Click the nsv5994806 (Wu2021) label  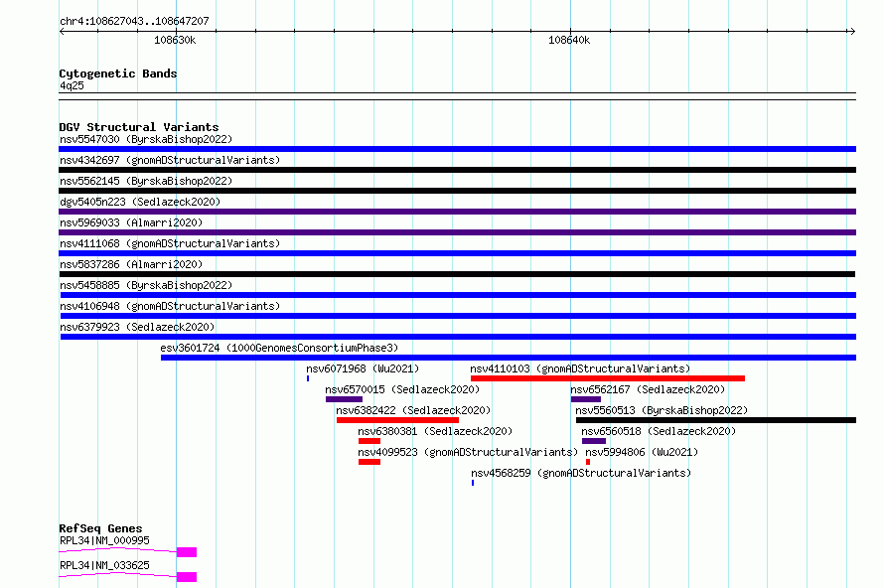tap(642, 452)
